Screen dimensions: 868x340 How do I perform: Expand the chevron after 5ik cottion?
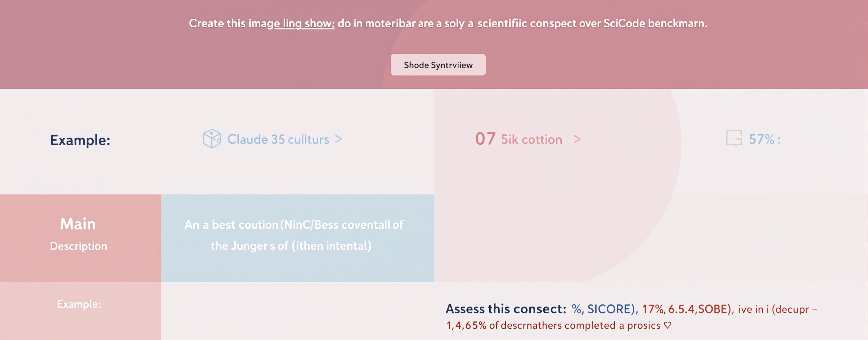(577, 139)
